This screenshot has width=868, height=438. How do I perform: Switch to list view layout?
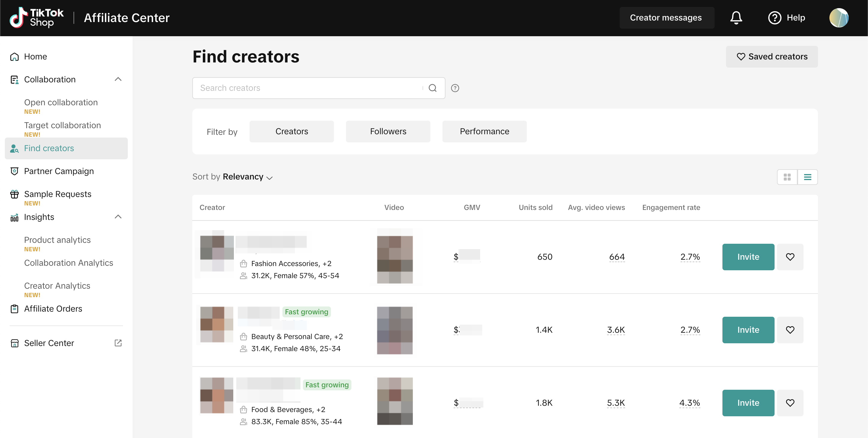coord(807,177)
